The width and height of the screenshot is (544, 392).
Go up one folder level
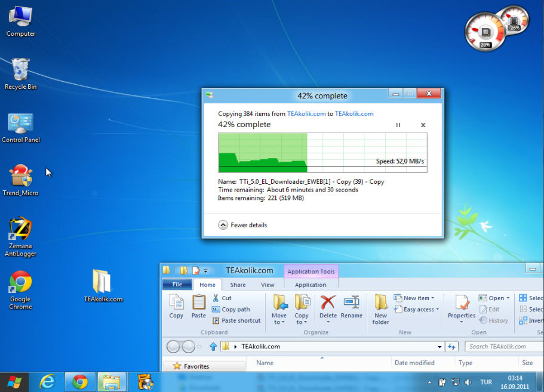click(213, 347)
